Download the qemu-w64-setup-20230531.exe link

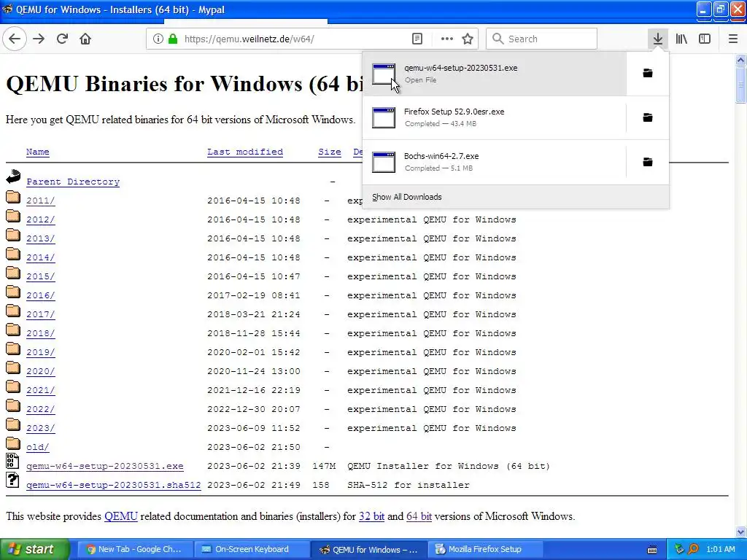pos(105,466)
